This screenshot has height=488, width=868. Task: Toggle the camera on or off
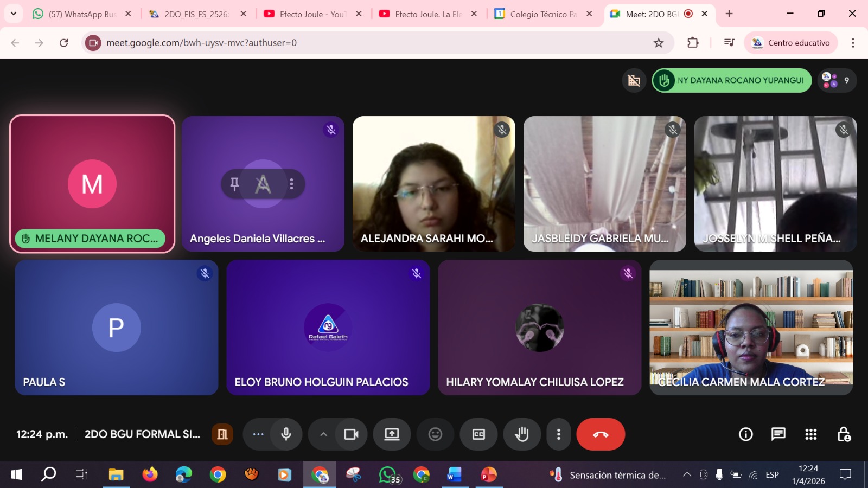pyautogui.click(x=351, y=434)
